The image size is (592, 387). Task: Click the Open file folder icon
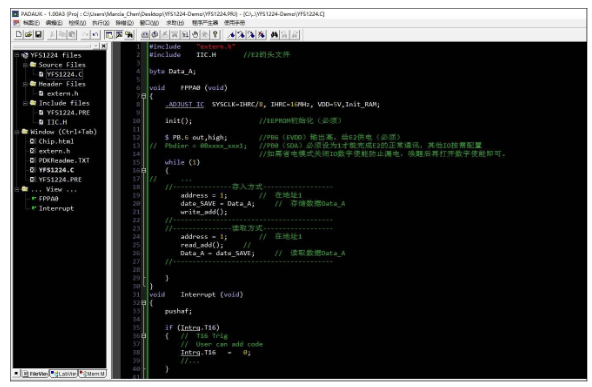tap(28, 35)
